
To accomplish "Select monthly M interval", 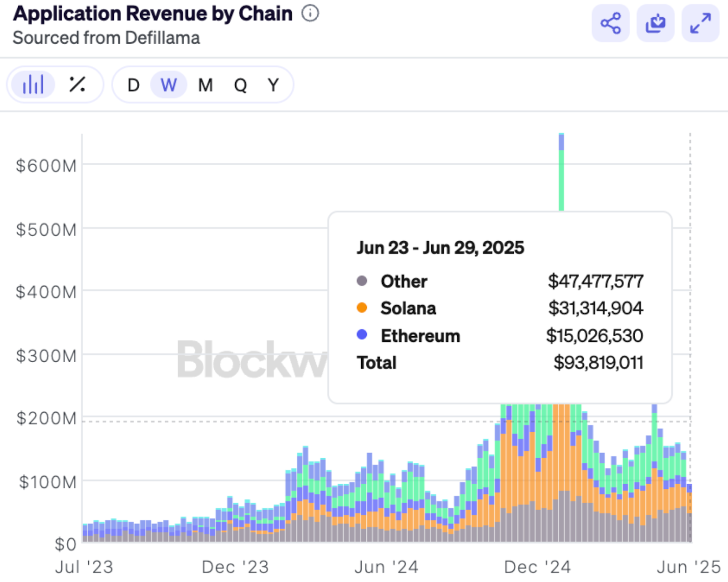I will [206, 85].
